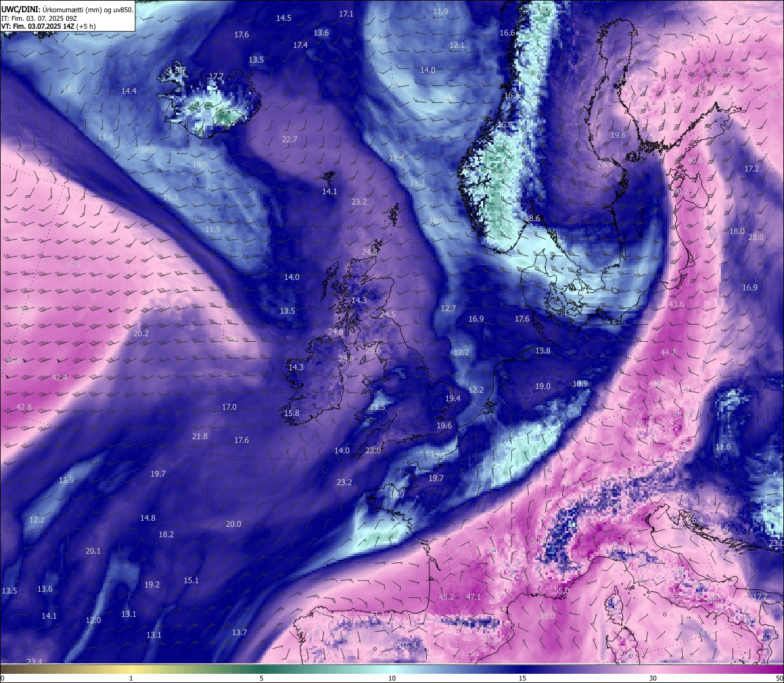Click the value 15.8 off southwest Ireland
This screenshot has width=784, height=683.
(292, 413)
